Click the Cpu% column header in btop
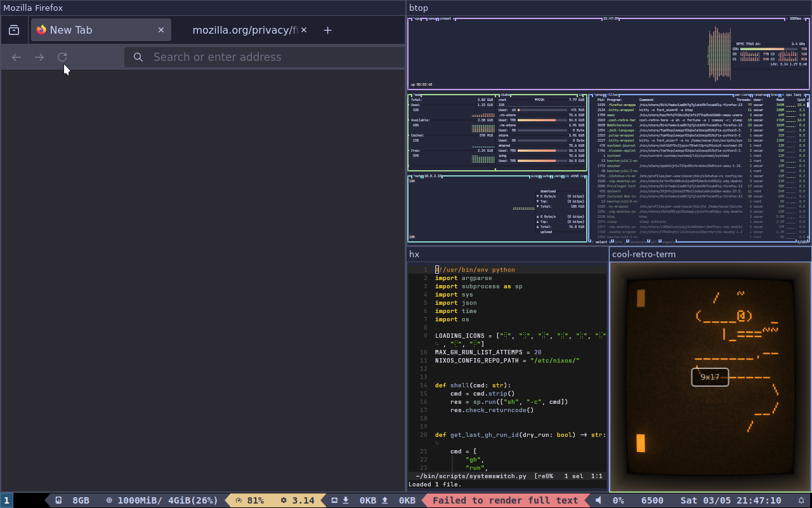This screenshot has width=812, height=508. click(x=802, y=100)
